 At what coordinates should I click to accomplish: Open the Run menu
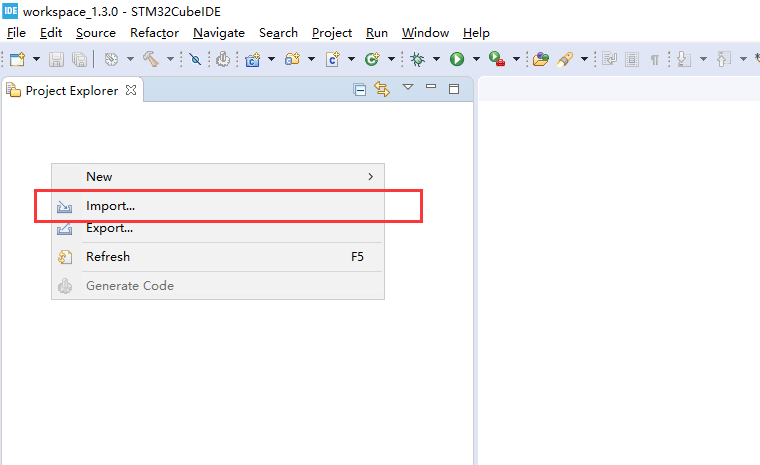pyautogui.click(x=377, y=33)
